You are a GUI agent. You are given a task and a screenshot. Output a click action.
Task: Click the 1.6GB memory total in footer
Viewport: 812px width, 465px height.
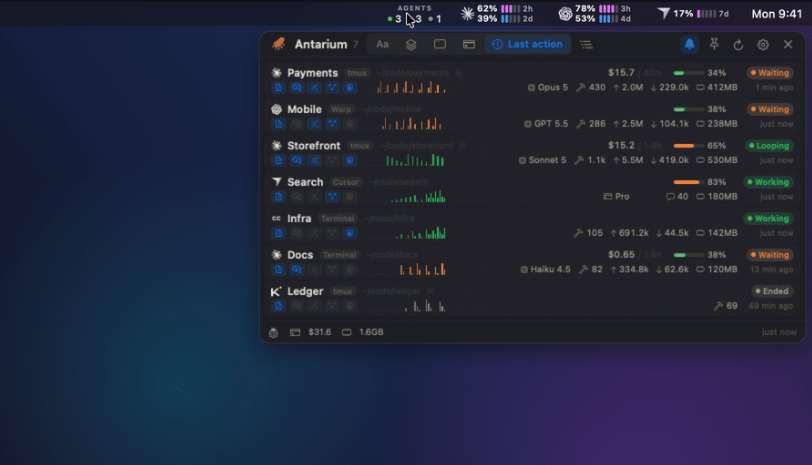371,332
